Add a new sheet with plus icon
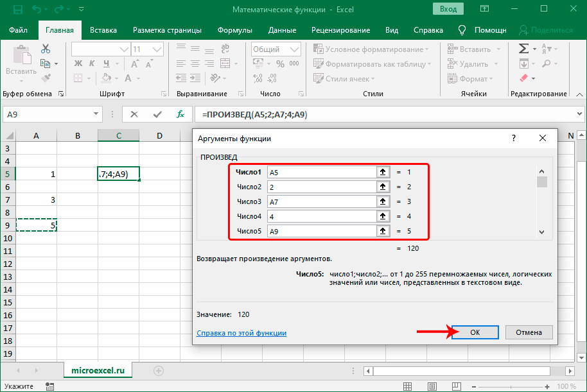 click(159, 371)
